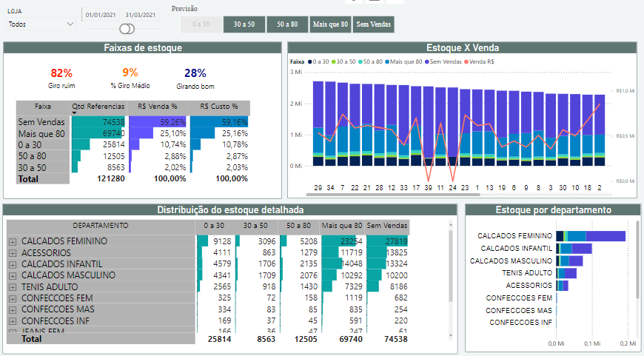
Task: Click the DEPARTAMENTO column header
Action: click(100, 225)
